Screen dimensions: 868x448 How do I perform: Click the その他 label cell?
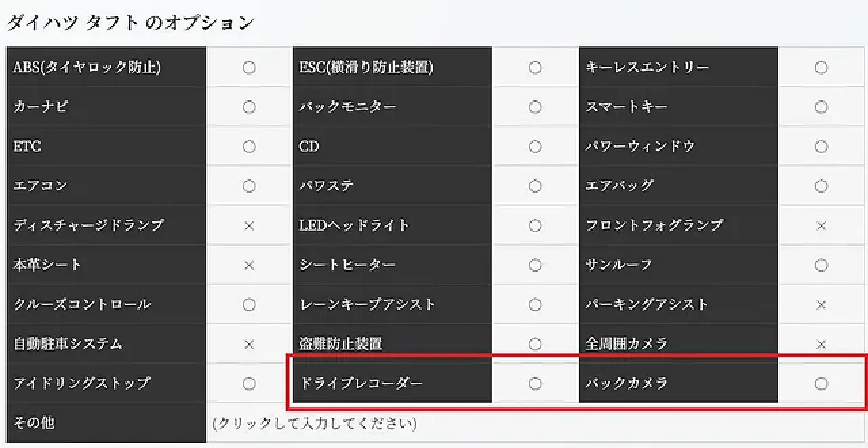tap(106, 423)
